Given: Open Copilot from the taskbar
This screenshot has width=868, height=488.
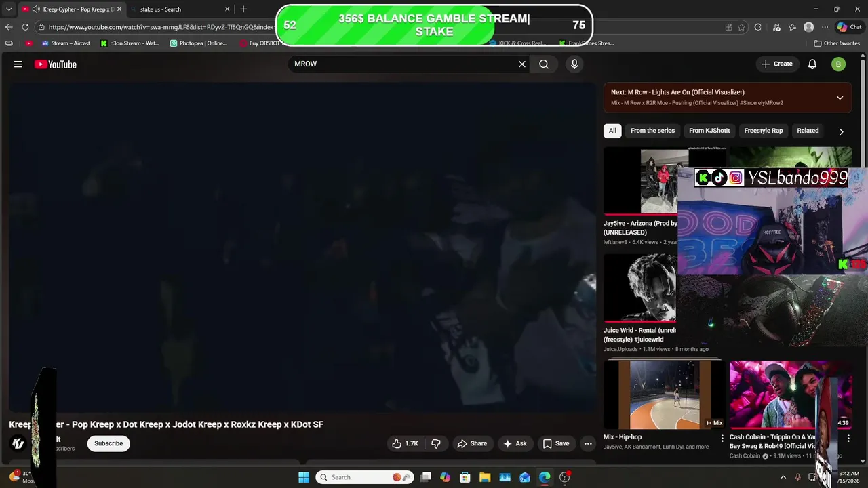Looking at the screenshot, I should point(445,477).
